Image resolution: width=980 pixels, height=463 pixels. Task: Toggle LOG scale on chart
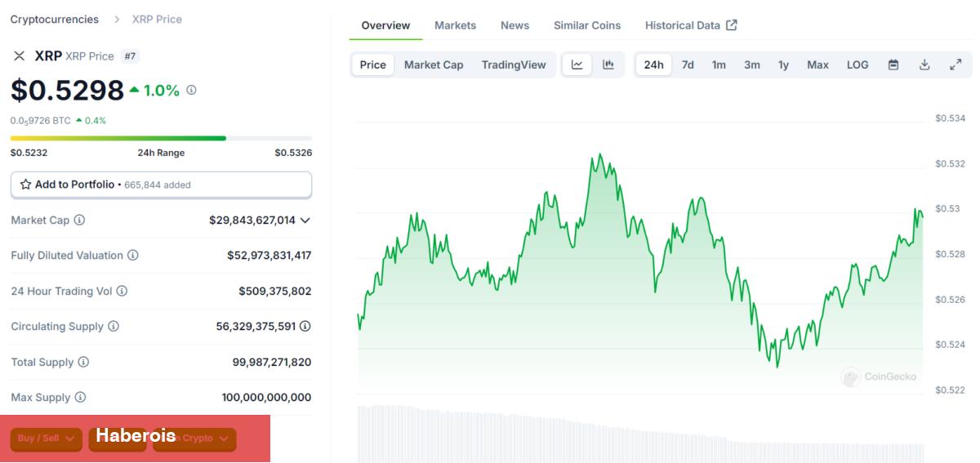pyautogui.click(x=857, y=65)
